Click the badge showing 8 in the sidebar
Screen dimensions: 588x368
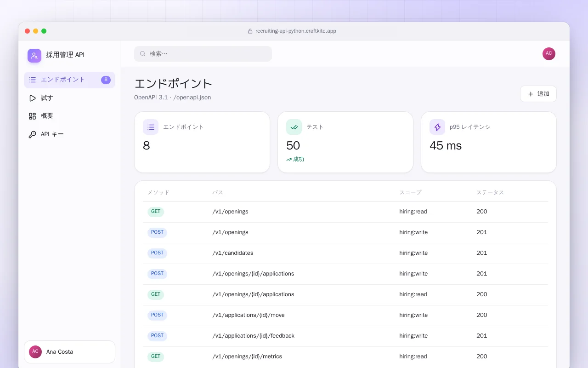(106, 80)
